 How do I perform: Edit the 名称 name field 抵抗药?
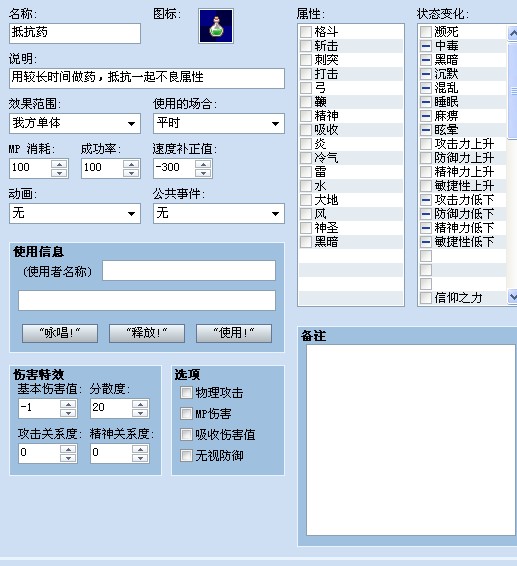pos(75,33)
